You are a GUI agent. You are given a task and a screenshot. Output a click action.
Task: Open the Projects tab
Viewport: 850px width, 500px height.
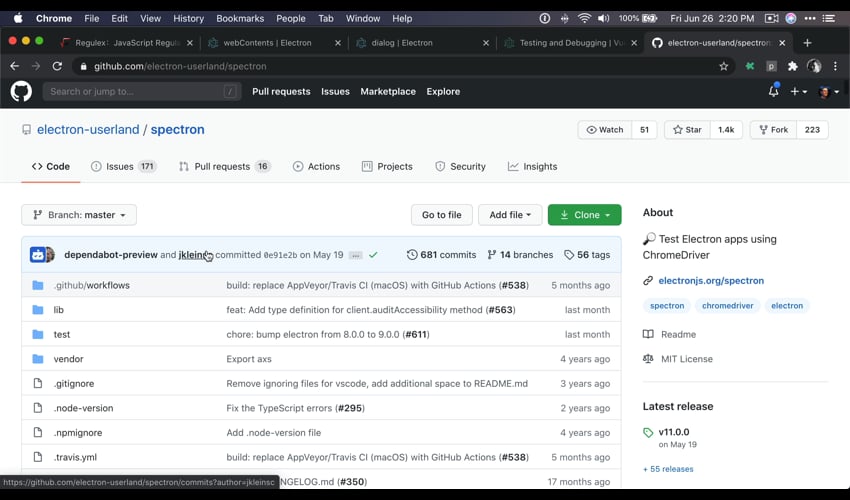[388, 166]
